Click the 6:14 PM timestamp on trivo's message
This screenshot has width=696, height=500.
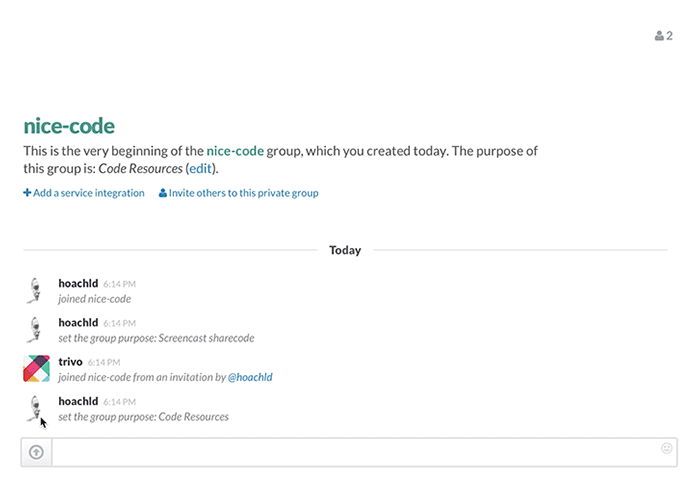104,363
